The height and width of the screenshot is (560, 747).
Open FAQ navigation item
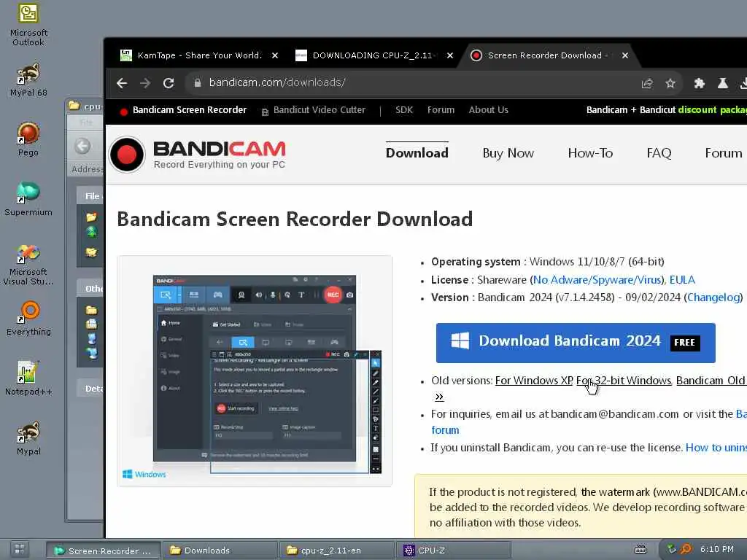(659, 153)
